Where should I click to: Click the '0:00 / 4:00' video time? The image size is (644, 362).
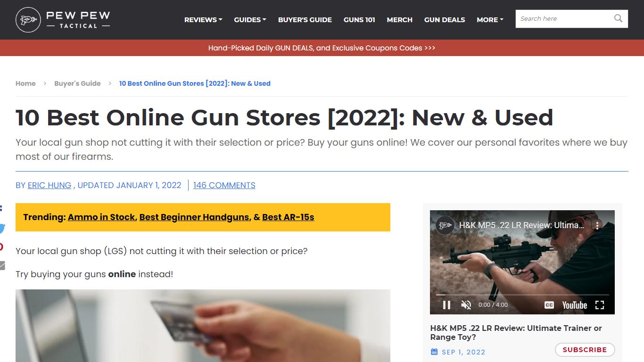(x=493, y=305)
